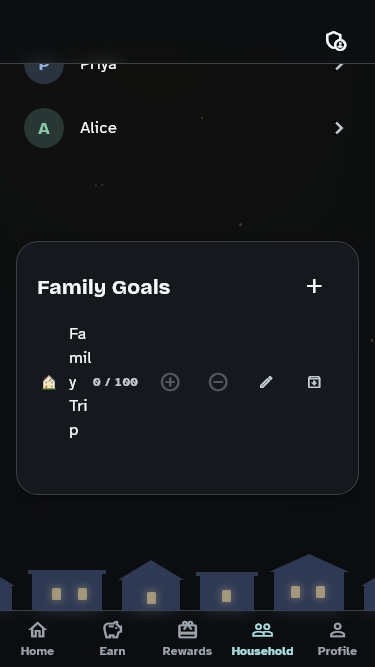Image resolution: width=375 pixels, height=667 pixels.
Task: Click the 0 / 100 progress counter
Action: 115,382
